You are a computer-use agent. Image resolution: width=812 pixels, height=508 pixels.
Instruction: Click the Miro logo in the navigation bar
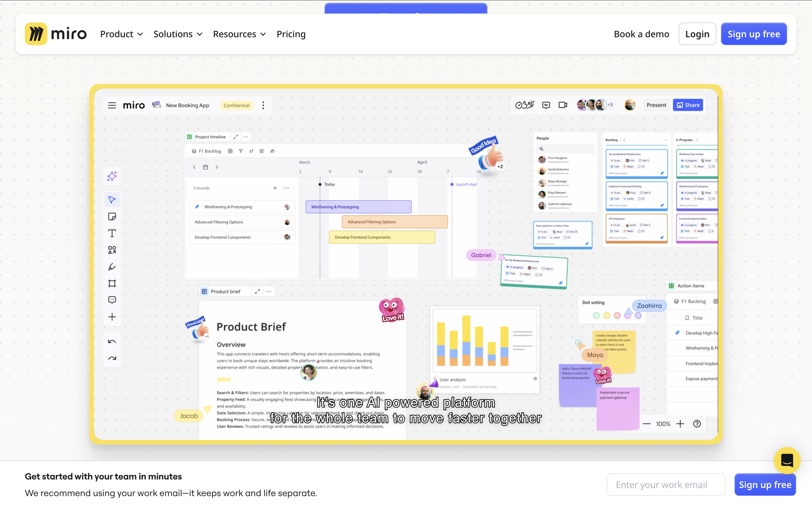[x=56, y=34]
